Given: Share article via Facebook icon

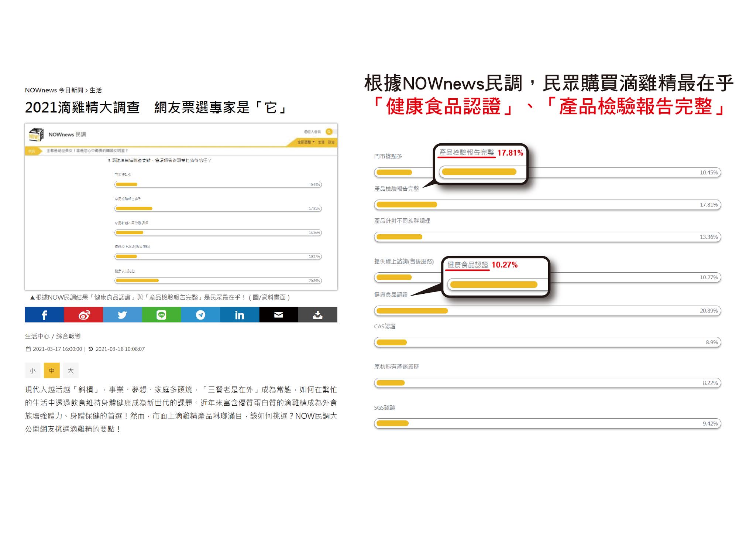Looking at the screenshot, I should [44, 315].
